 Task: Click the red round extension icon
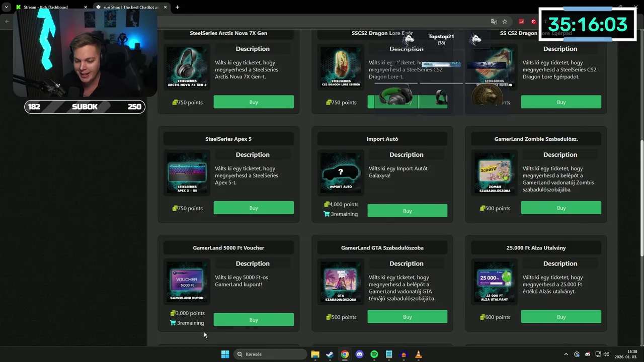pyautogui.click(x=533, y=22)
